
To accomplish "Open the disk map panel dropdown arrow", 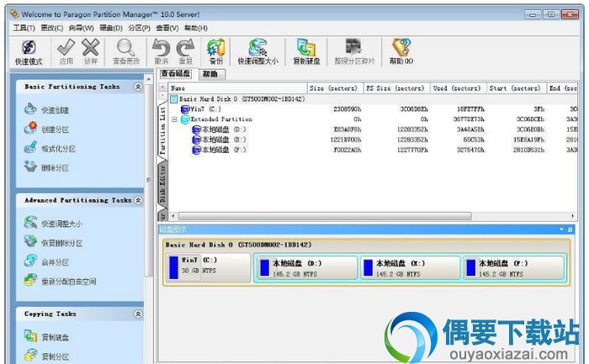I will click(x=561, y=229).
